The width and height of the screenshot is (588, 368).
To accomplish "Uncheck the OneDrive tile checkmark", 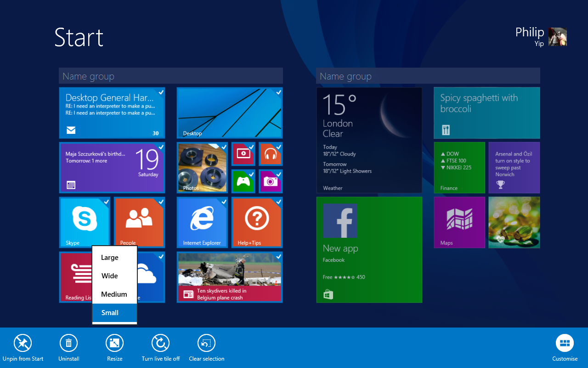I will 161,256.
